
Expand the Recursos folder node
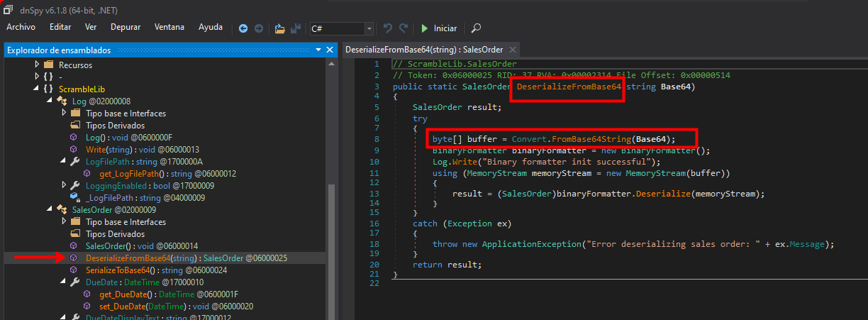[x=37, y=65]
